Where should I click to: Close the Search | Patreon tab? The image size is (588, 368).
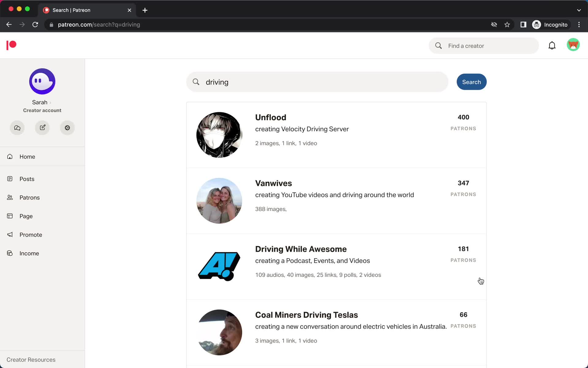click(130, 10)
